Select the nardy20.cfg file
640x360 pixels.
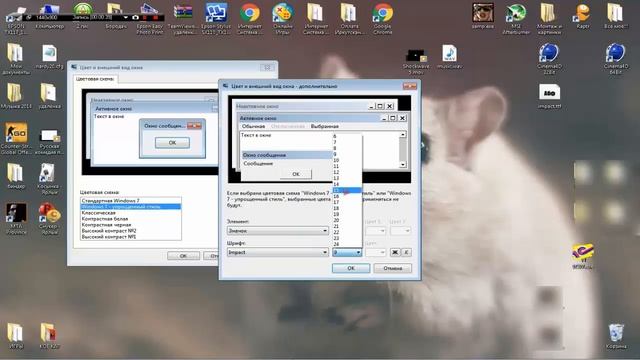[49, 56]
